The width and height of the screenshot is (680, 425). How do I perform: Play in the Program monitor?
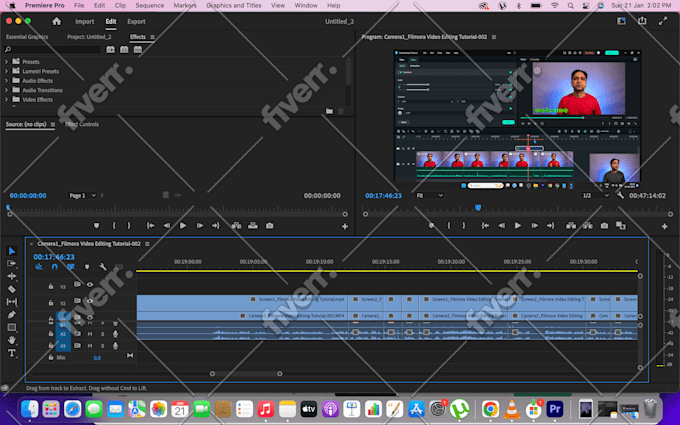click(x=517, y=226)
